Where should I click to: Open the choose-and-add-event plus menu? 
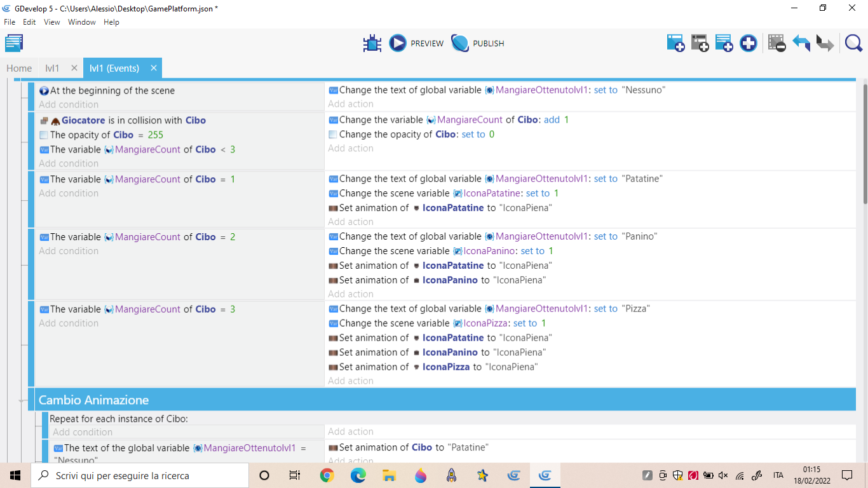click(x=749, y=43)
